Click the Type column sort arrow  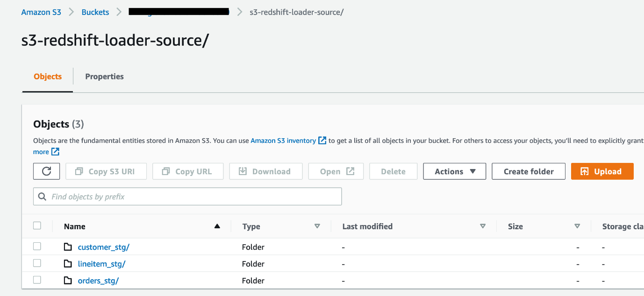[317, 226]
